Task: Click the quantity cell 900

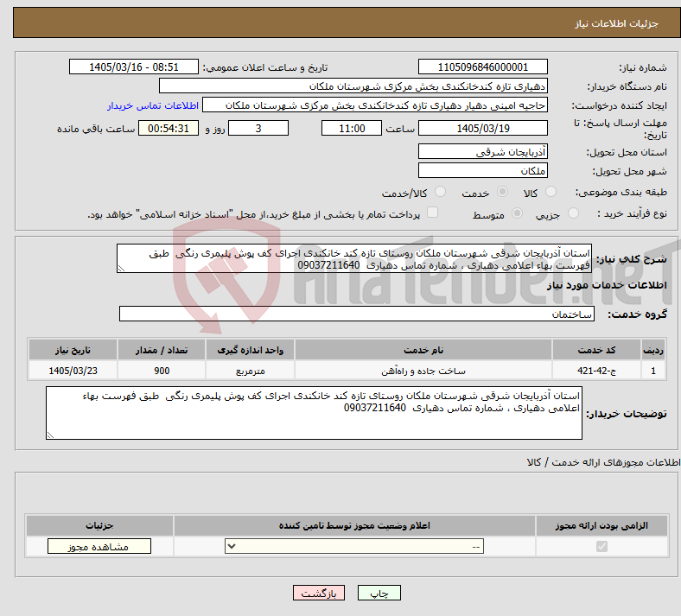Action: coord(162,371)
